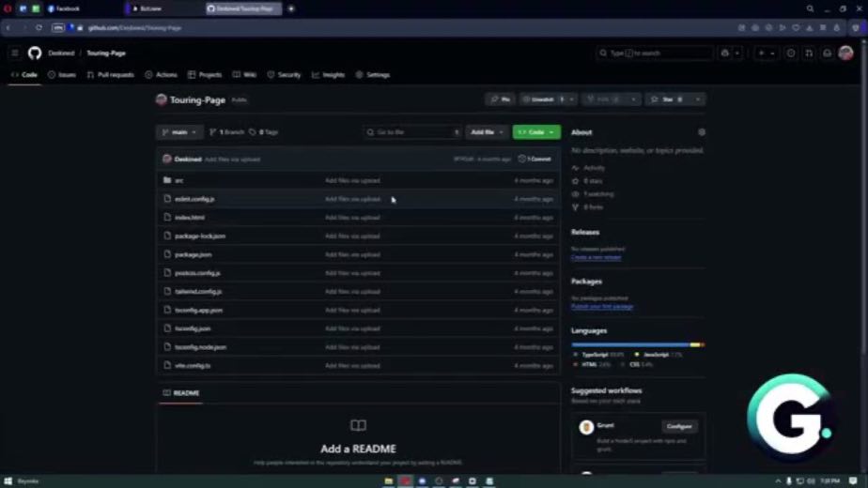The width and height of the screenshot is (868, 488).
Task: Open the GitHub home logo
Action: [35, 53]
